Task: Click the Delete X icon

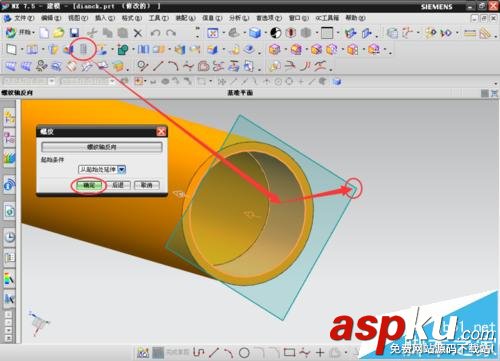Action: [138, 33]
